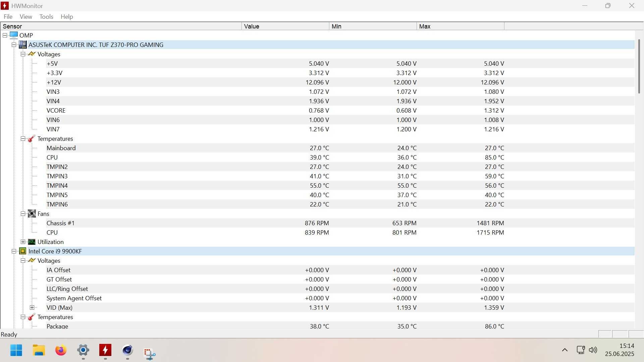This screenshot has height=362, width=644.
Task: Select the TMPIN4 row
Action: (x=340, y=185)
